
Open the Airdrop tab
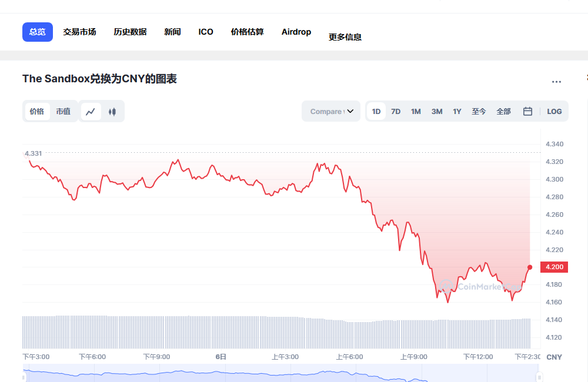(296, 32)
